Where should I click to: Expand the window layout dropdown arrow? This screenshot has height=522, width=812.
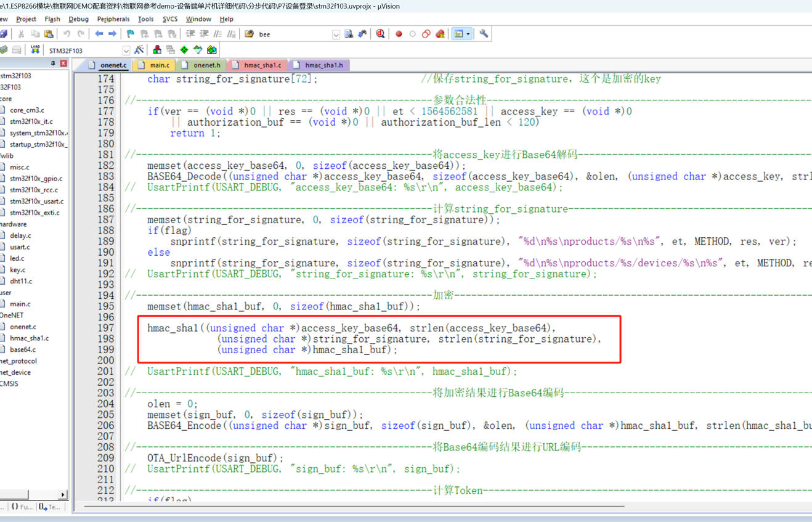click(x=468, y=34)
